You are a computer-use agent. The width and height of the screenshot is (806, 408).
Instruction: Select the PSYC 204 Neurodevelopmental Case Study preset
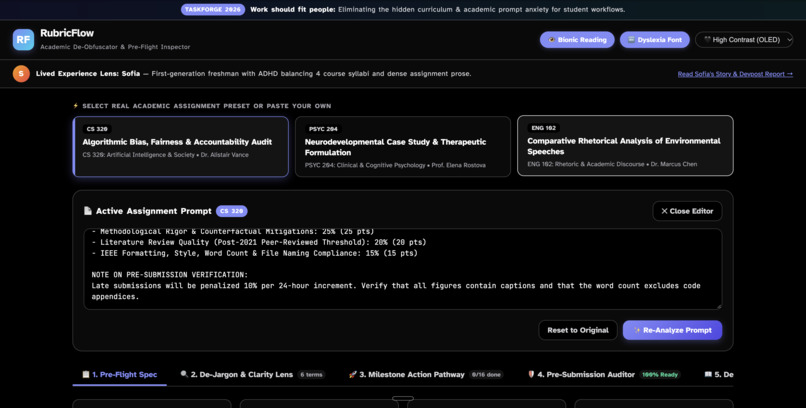(403, 146)
